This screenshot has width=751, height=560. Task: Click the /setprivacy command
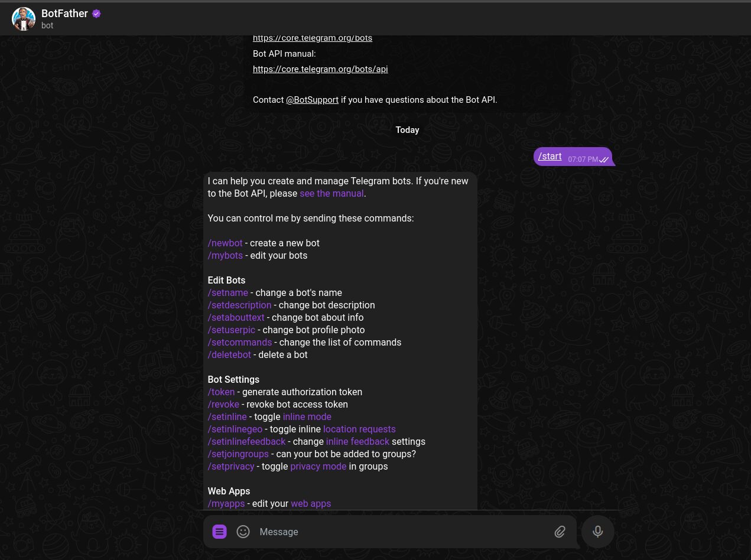tap(231, 466)
